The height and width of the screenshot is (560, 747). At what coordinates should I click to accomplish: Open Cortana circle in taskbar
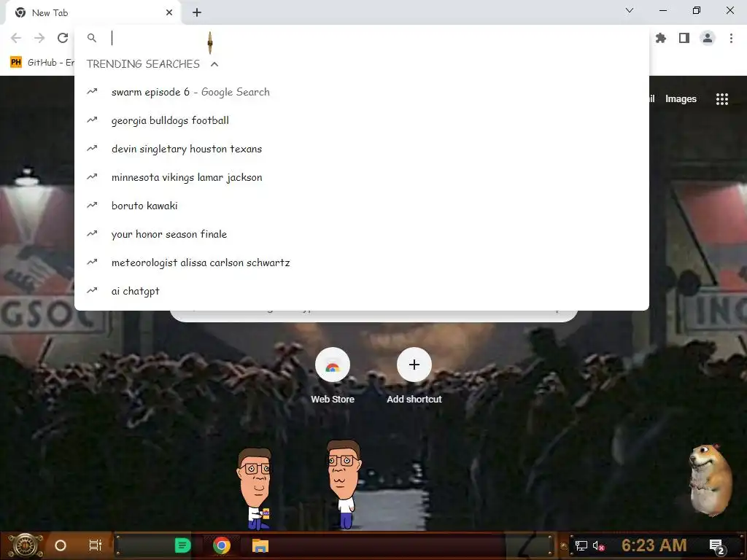61,545
